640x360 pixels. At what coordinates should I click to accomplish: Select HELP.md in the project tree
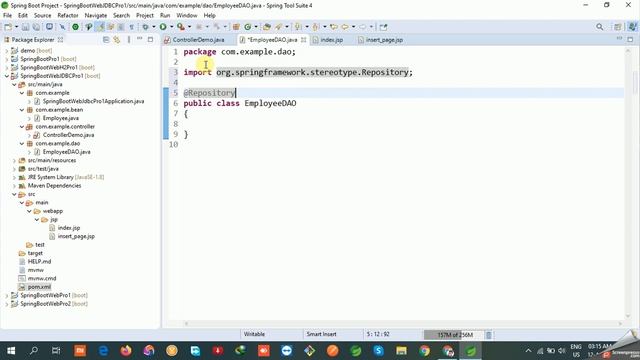39,262
